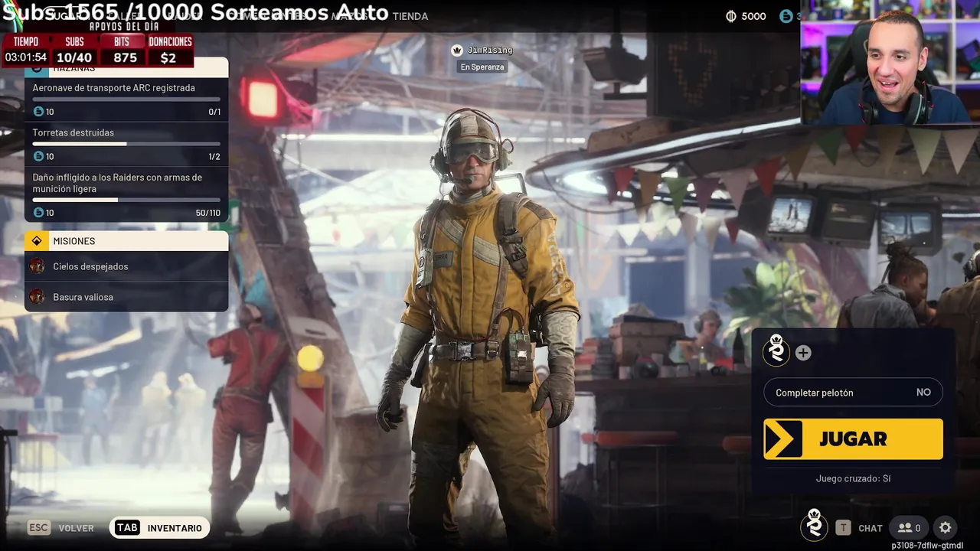Click the Juego cruzado: Sí label
980x551 pixels.
[x=853, y=479]
